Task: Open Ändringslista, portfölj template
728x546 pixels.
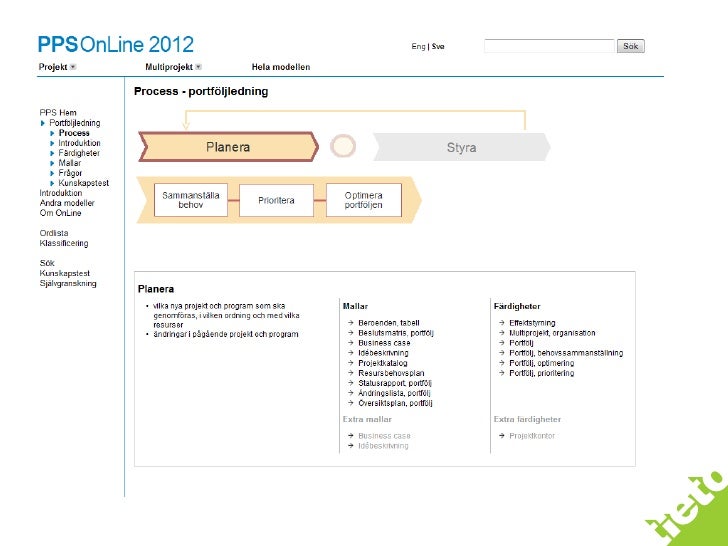Action: pos(394,393)
